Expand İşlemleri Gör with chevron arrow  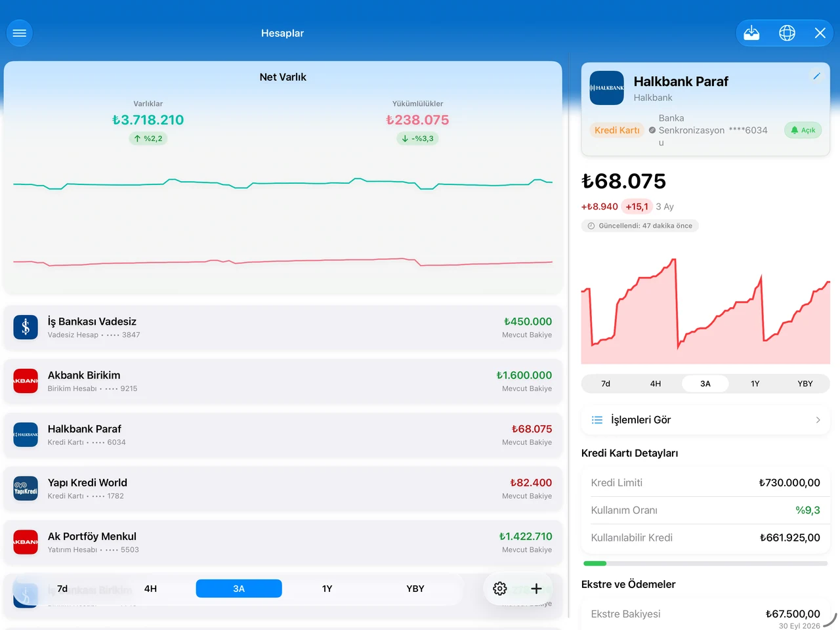click(818, 420)
